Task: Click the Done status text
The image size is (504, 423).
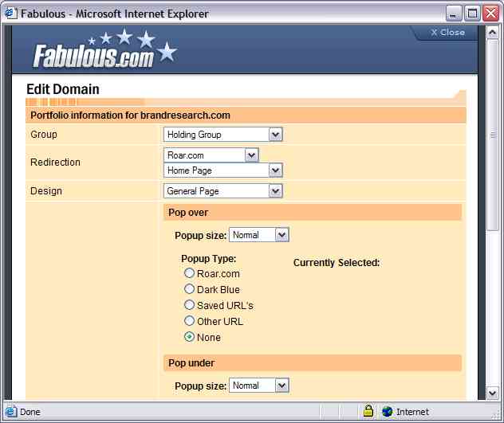Action: click(x=30, y=412)
